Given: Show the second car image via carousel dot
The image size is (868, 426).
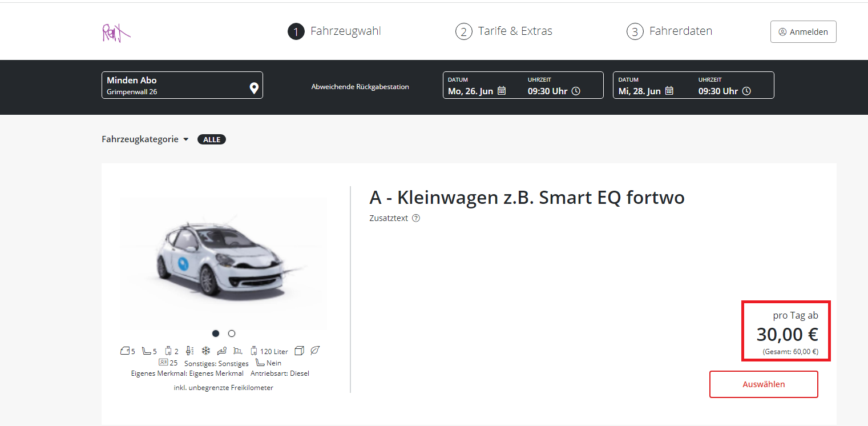Looking at the screenshot, I should click(x=232, y=333).
